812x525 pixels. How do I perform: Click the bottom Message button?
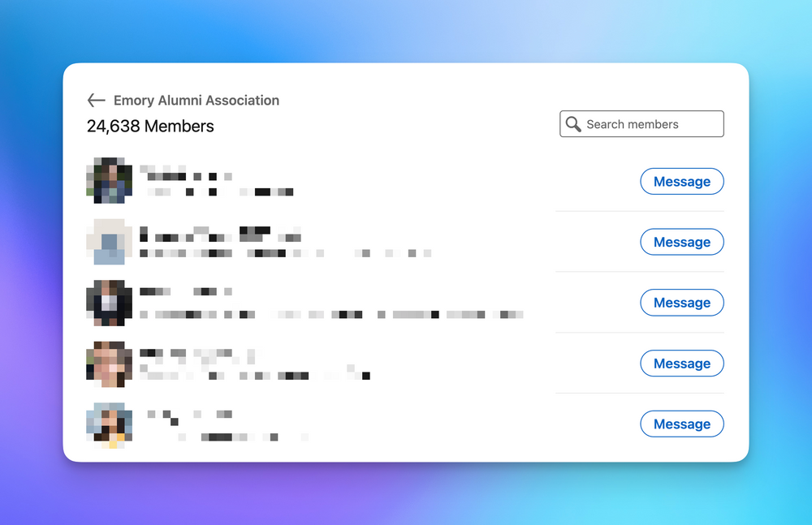[x=682, y=424]
